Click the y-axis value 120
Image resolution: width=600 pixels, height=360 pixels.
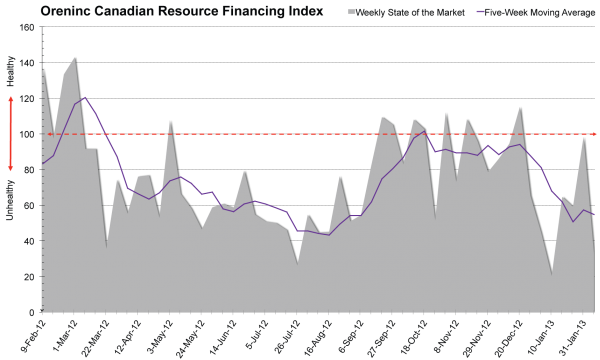coord(27,99)
